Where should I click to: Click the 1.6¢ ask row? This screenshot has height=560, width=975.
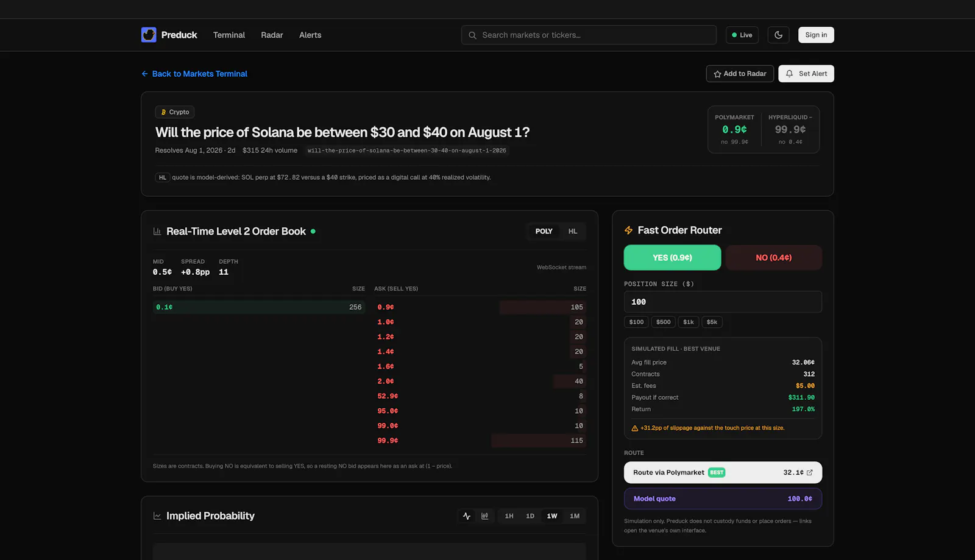click(480, 366)
